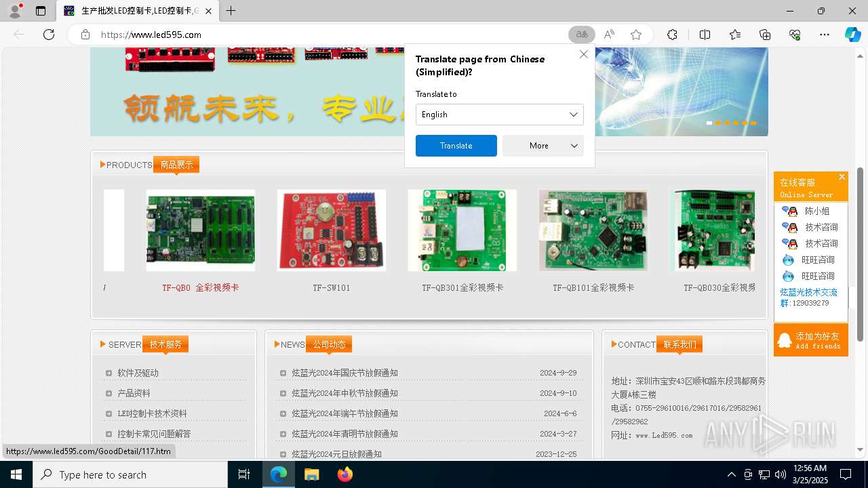Viewport: 868px width, 488px height.
Task: Expand the Translate to English dropdown
Action: 499,115
